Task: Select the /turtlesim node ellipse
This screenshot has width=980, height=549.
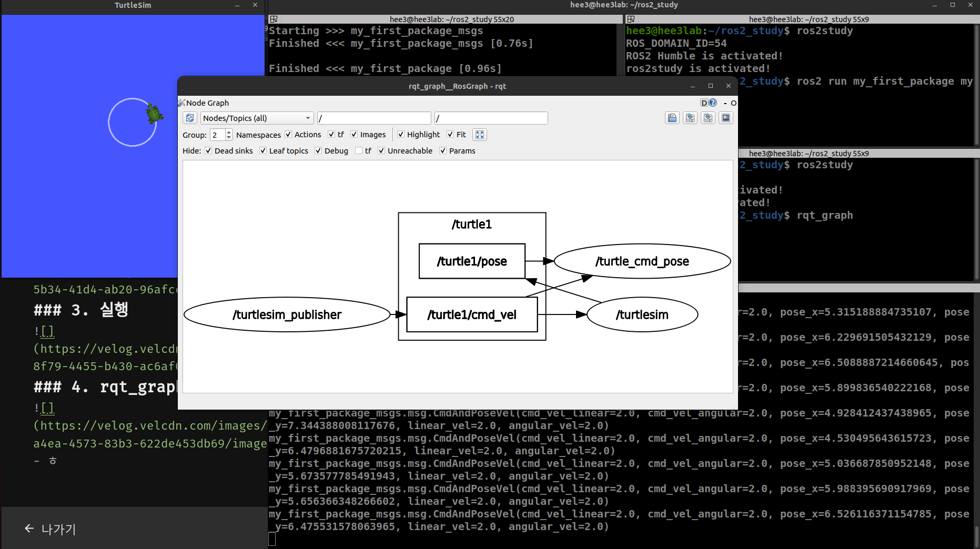Action: (642, 314)
